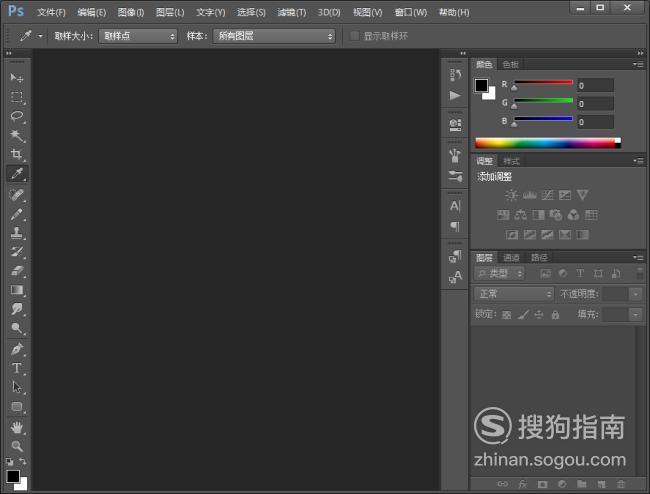Toggle adjustment layer filter
The image size is (650, 494).
(x=563, y=274)
